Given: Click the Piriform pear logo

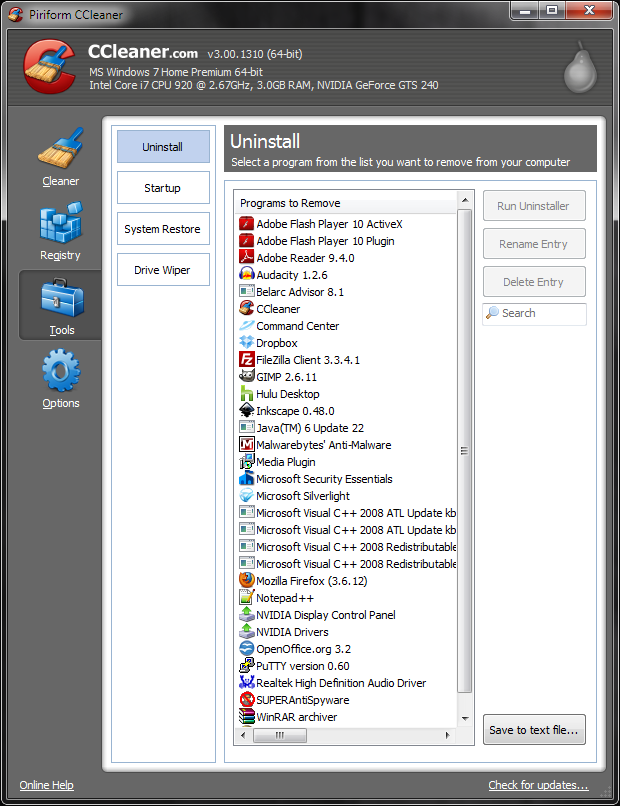Looking at the screenshot, I should tap(580, 67).
